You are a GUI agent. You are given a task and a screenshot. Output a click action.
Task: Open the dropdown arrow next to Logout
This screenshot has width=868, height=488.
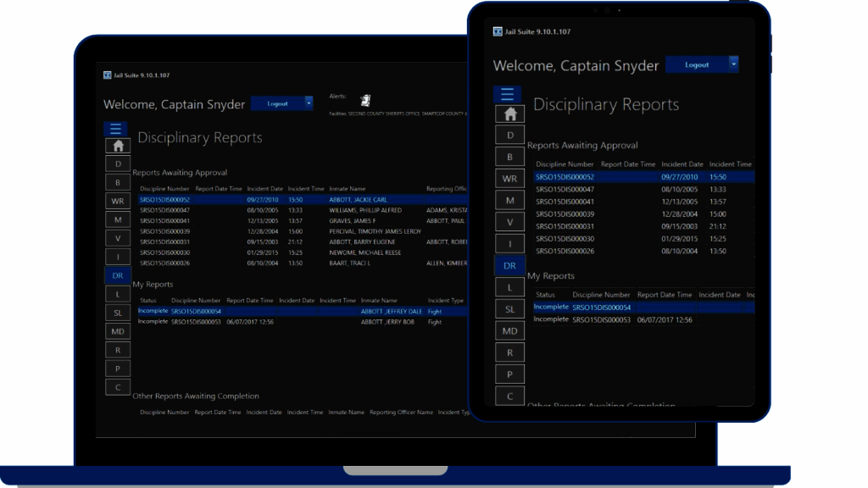[308, 103]
